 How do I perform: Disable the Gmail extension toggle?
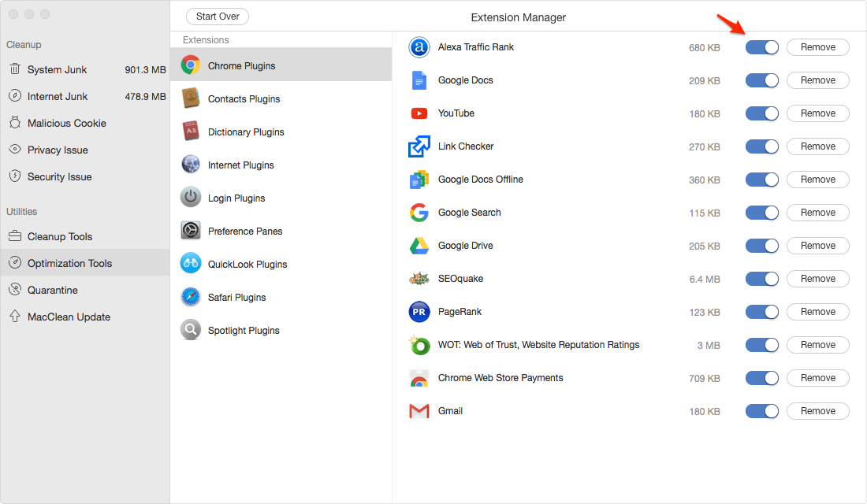762,411
